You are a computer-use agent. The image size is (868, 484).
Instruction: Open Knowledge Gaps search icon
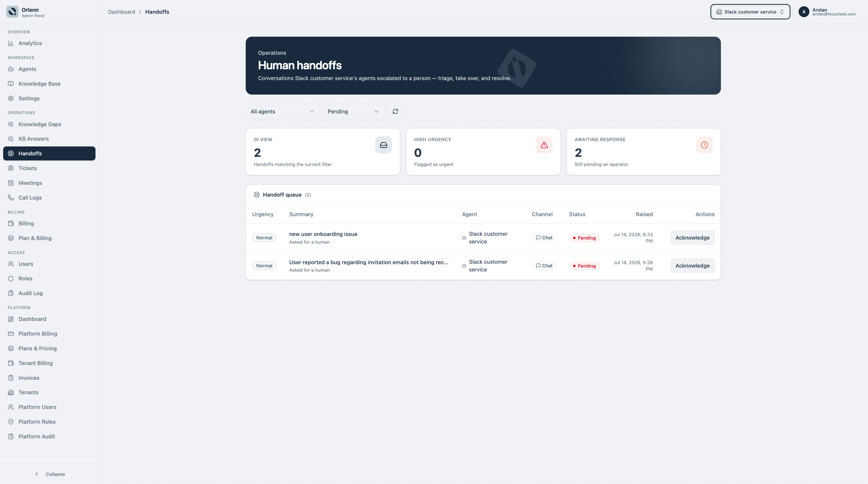tap(11, 124)
